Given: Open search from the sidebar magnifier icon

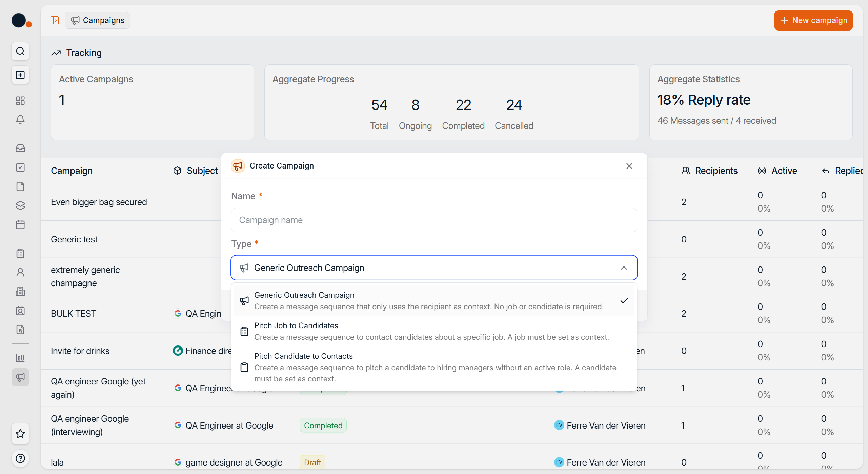Looking at the screenshot, I should click(x=20, y=51).
